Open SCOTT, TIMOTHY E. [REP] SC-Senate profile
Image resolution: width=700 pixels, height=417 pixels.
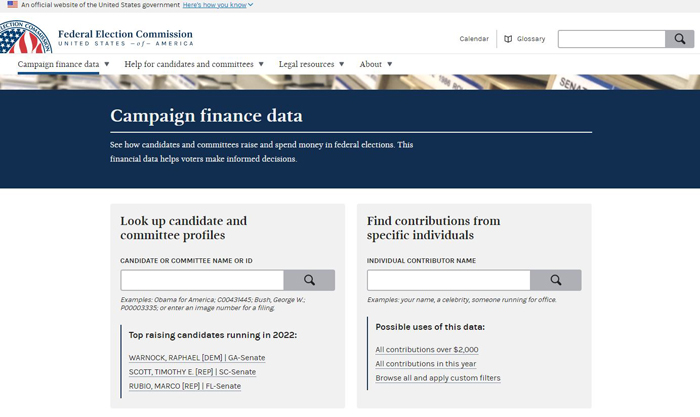[192, 372]
